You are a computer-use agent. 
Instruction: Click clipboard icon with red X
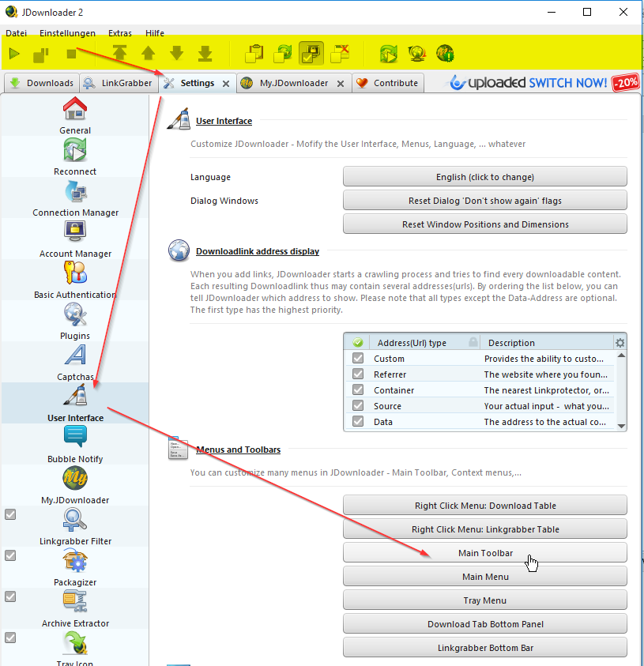click(340, 54)
